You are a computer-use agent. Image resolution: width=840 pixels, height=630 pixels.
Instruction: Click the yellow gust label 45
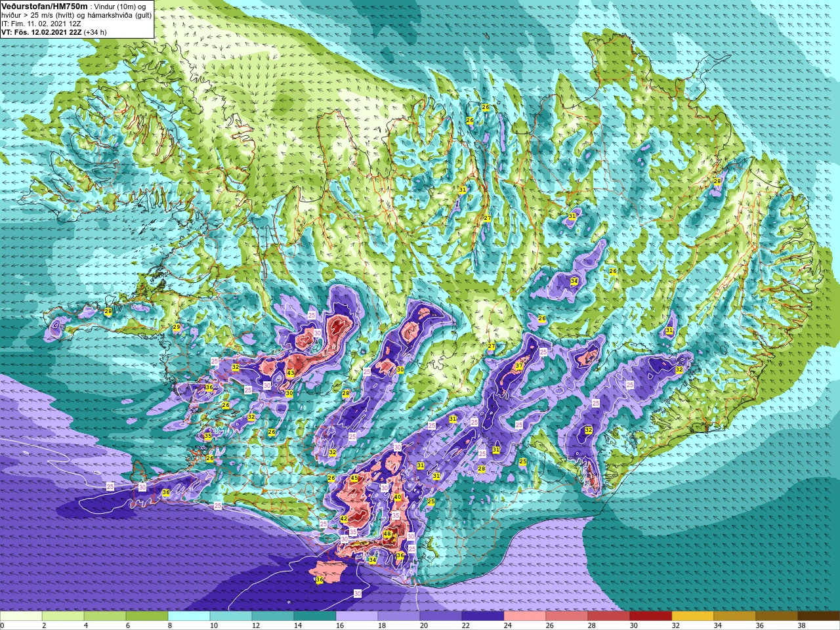tap(354, 478)
